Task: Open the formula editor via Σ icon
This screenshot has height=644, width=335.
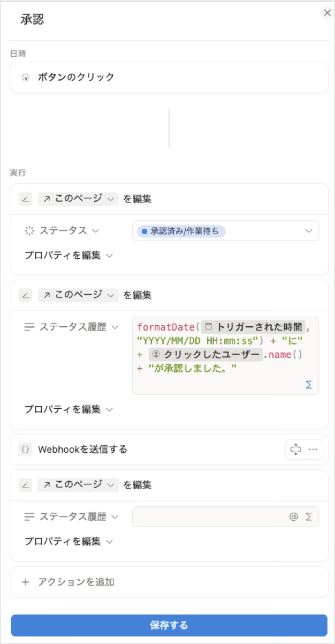Action: tap(309, 384)
